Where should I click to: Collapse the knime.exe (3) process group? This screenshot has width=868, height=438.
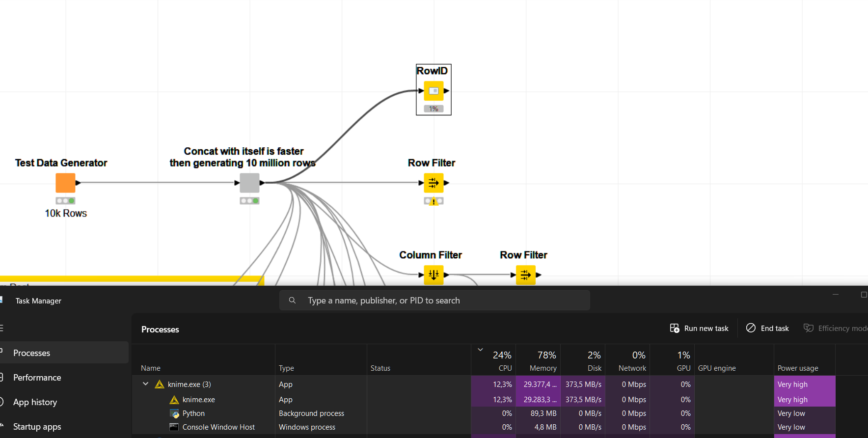(145, 384)
